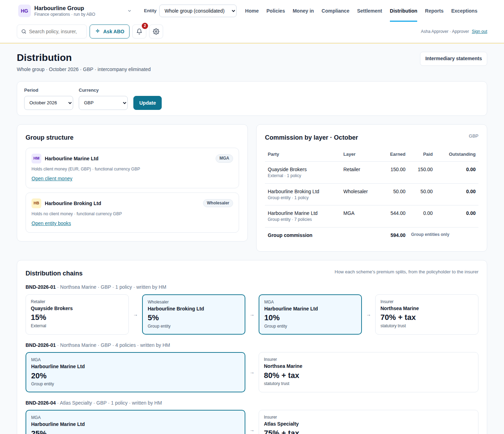Viewport: 504px width, 434px height.
Task: Select the Quayside Brokers commission row
Action: (x=372, y=173)
